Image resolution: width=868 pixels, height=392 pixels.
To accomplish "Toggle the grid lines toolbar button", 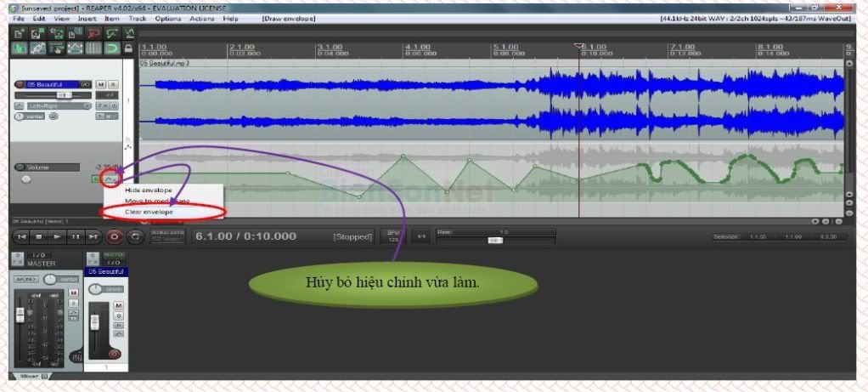I will (93, 48).
